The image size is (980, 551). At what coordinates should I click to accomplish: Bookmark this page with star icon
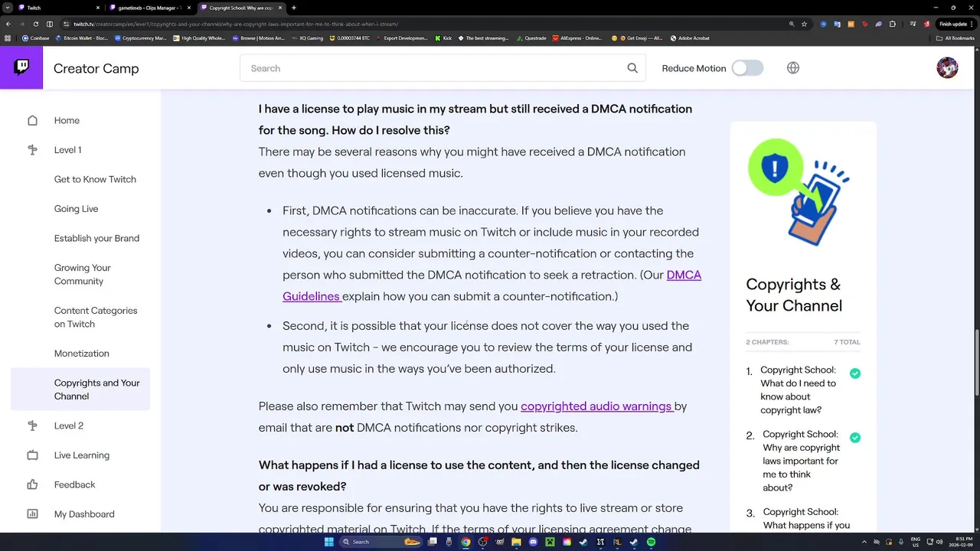tap(804, 24)
